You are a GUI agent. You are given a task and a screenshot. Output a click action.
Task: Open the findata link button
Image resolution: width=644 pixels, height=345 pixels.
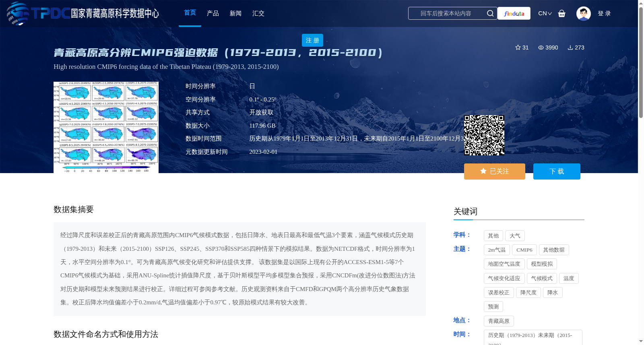(514, 13)
